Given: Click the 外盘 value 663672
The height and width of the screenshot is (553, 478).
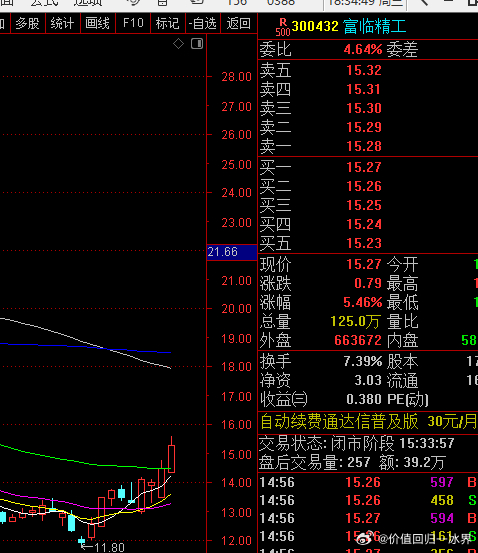Looking at the screenshot, I should [358, 340].
